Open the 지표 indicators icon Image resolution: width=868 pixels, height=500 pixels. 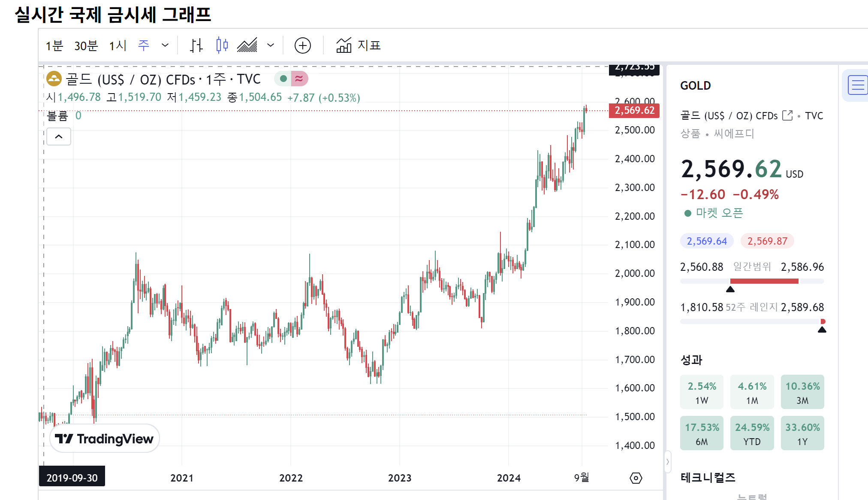click(344, 45)
